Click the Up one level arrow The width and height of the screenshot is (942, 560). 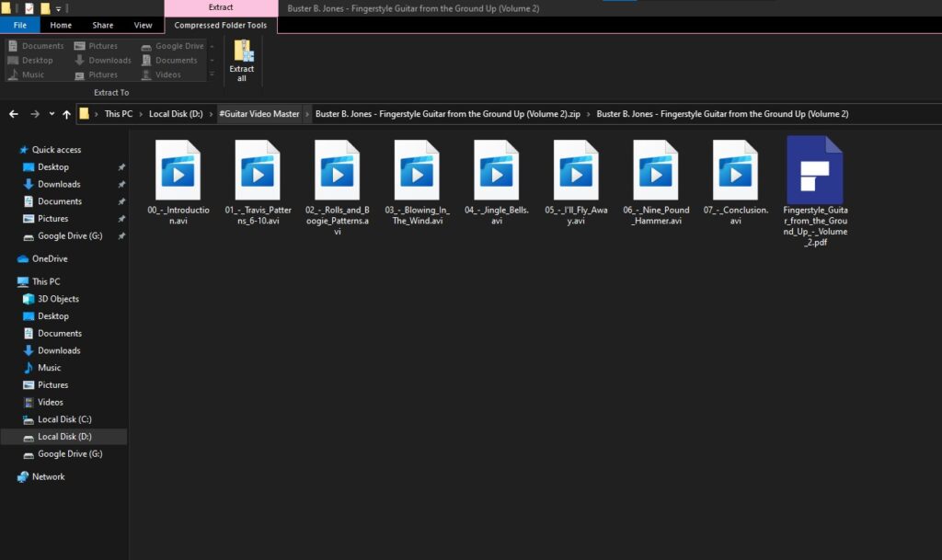[x=66, y=114]
